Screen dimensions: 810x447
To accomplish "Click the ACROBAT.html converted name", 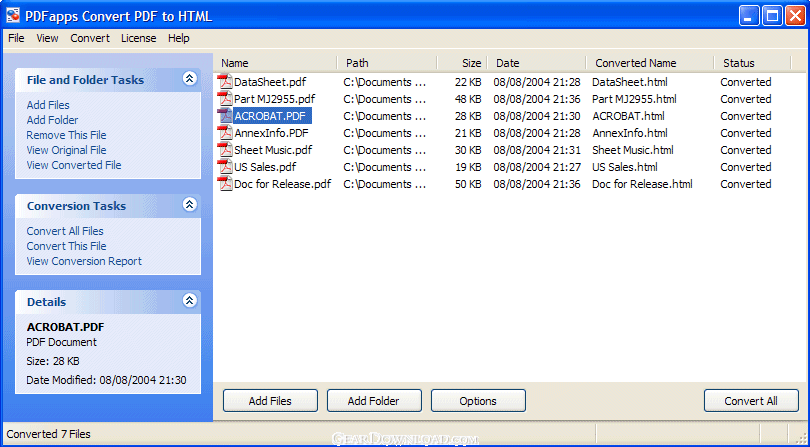I will (629, 116).
